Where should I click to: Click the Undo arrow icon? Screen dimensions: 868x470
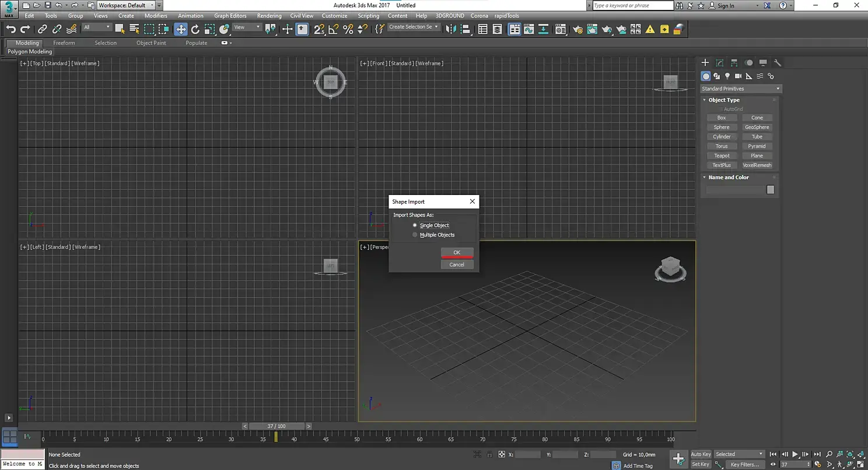10,29
